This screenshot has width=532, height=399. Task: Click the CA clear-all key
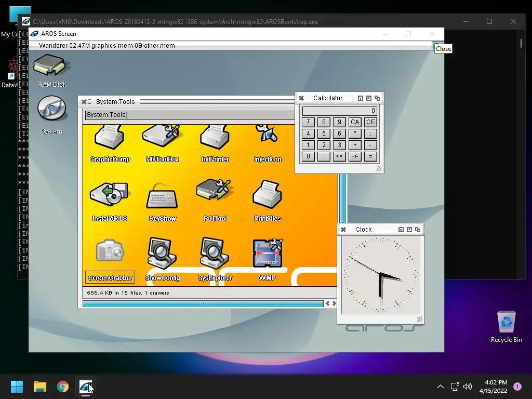click(x=355, y=122)
